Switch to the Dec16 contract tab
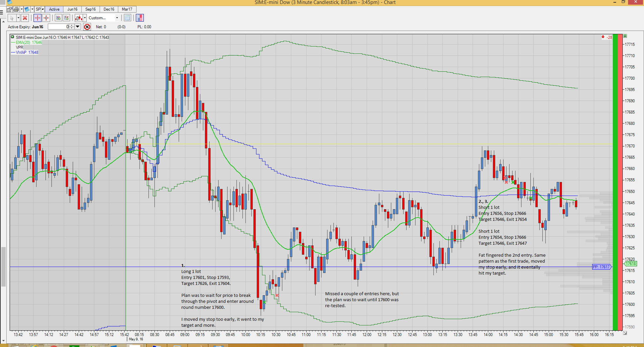This screenshot has width=644, height=347. click(109, 9)
